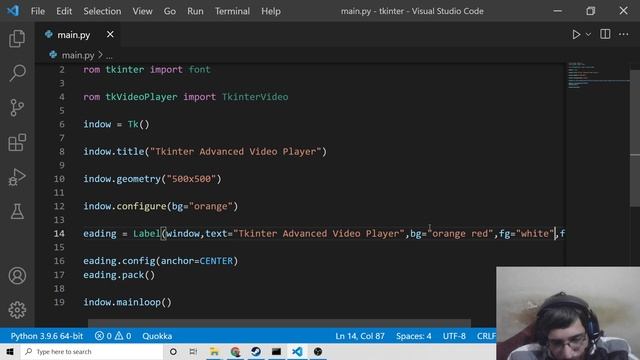
Task: Open Steam from taskbar
Action: click(x=256, y=351)
